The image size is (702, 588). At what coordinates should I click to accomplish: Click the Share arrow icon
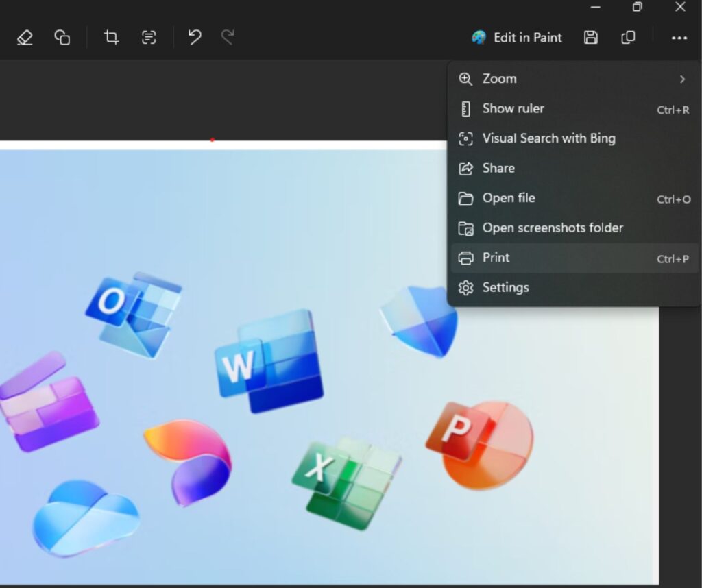point(465,169)
